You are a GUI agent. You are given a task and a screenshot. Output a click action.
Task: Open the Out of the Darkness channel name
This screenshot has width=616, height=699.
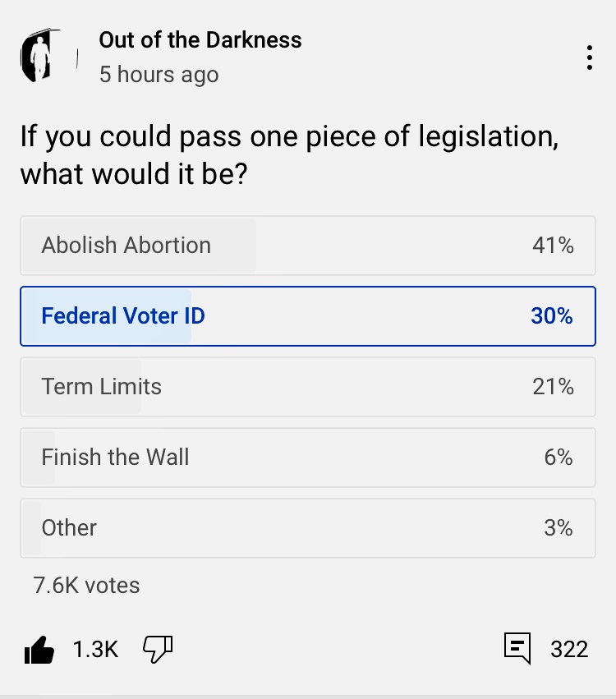pos(200,39)
